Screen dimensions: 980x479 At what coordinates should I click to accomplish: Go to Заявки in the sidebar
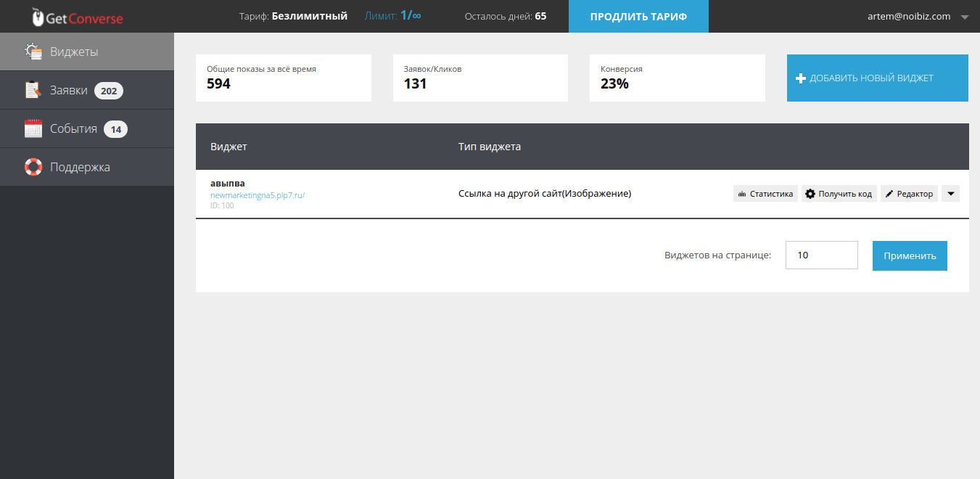(x=87, y=90)
